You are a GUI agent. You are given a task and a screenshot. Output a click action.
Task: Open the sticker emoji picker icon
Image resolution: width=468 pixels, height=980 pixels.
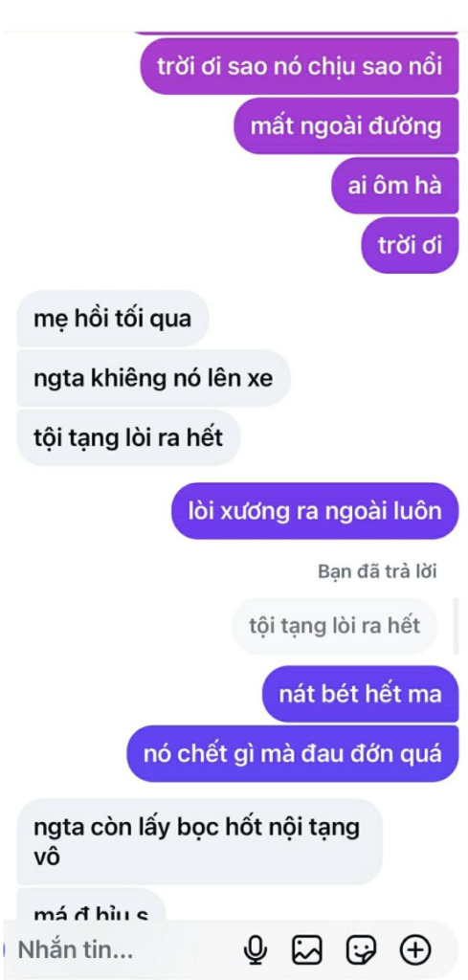click(x=361, y=950)
